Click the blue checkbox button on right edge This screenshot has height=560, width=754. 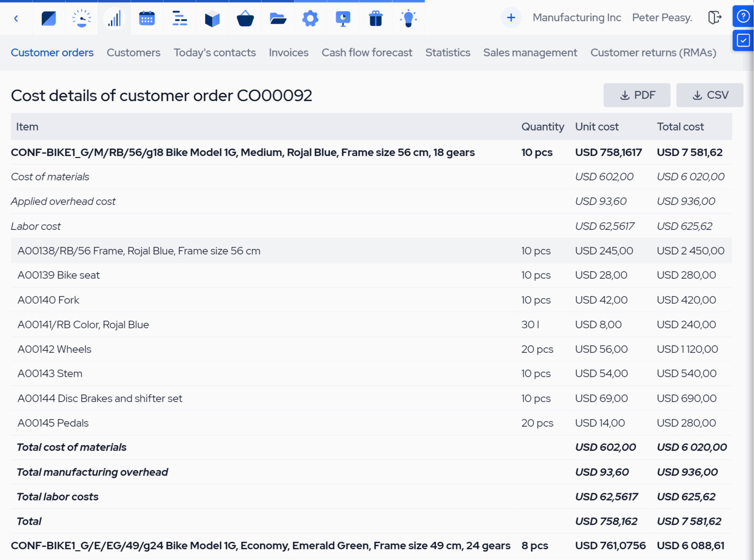[x=743, y=40]
